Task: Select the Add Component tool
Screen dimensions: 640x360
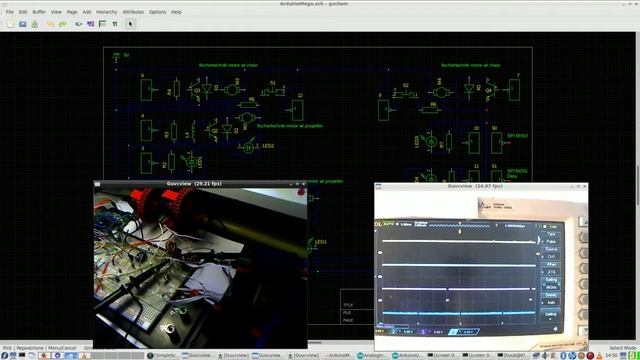Action: pyautogui.click(x=78, y=24)
